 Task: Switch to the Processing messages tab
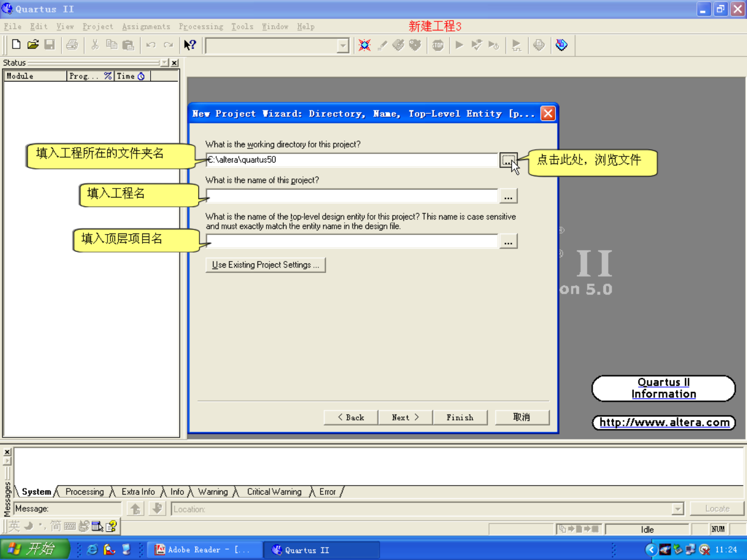(84, 492)
